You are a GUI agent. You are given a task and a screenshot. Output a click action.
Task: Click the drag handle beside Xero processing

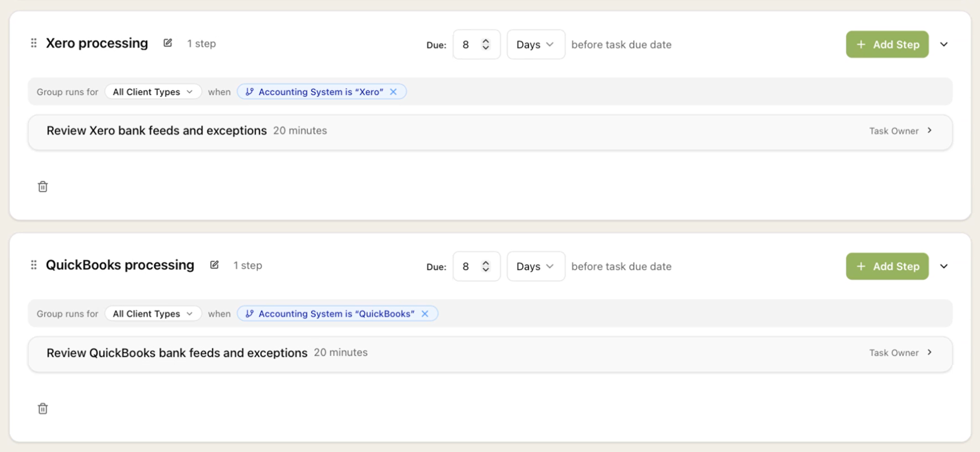(34, 43)
